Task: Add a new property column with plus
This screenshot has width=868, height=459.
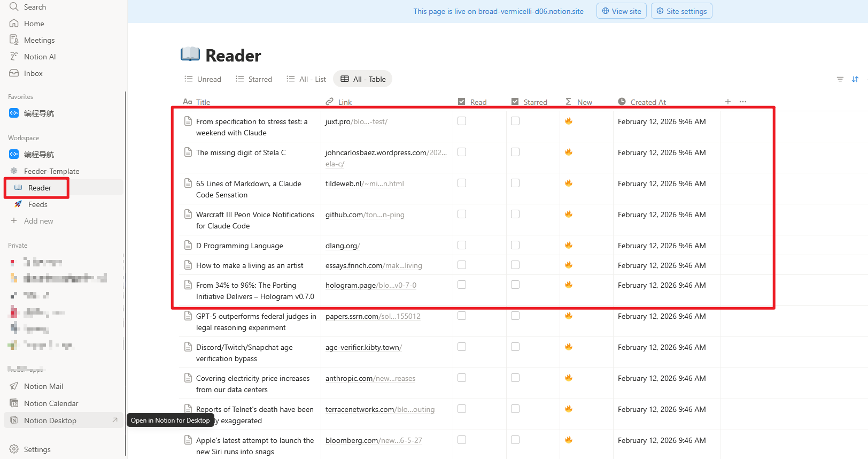Action: coord(728,102)
